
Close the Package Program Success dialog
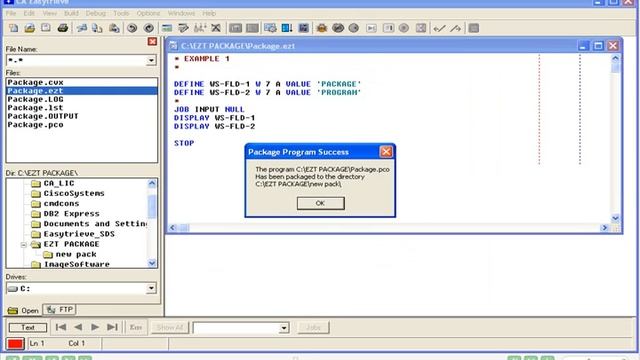click(x=386, y=152)
